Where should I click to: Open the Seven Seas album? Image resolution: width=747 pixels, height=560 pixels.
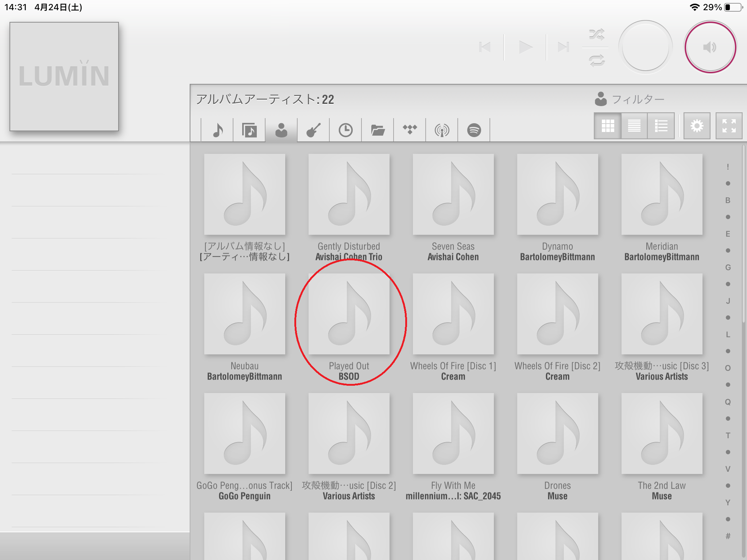pyautogui.click(x=453, y=194)
